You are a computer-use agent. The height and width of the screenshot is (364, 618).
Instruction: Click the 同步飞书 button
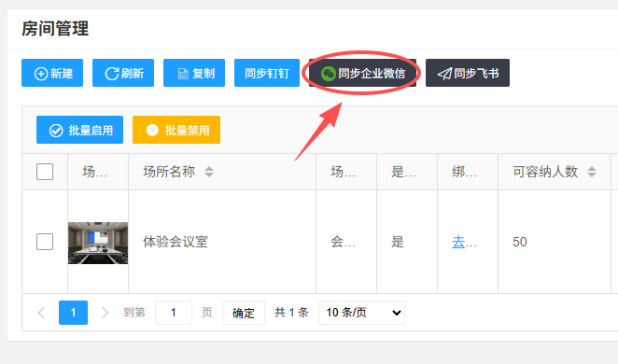468,73
